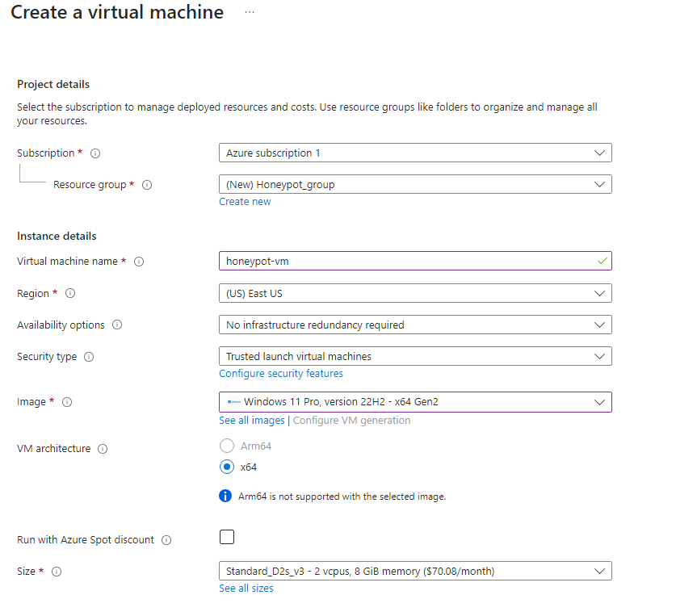The height and width of the screenshot is (616, 697).
Task: Click the blue Arm64 information icon
Action: [225, 496]
